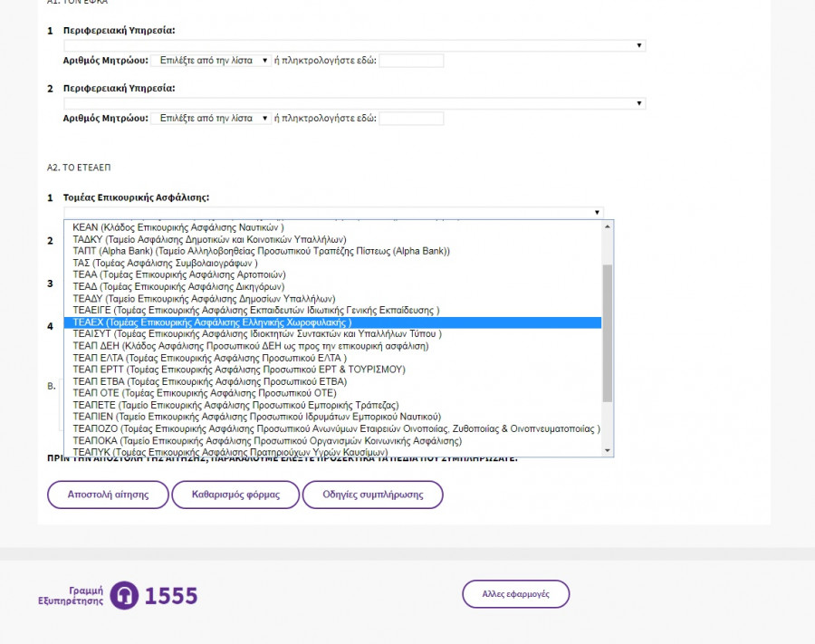Select ΤΕΑΕΧ Ελληνικής Χωροφυλακής option

pyautogui.click(x=213, y=322)
